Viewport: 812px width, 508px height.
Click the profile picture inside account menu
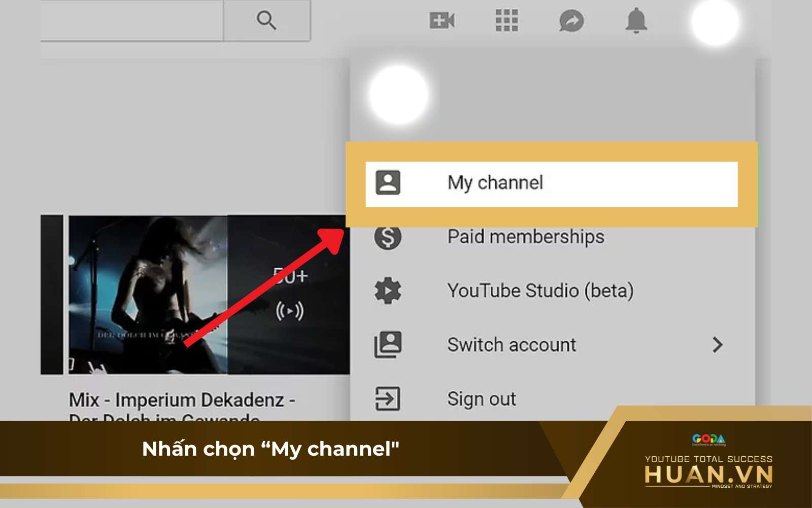[x=399, y=94]
